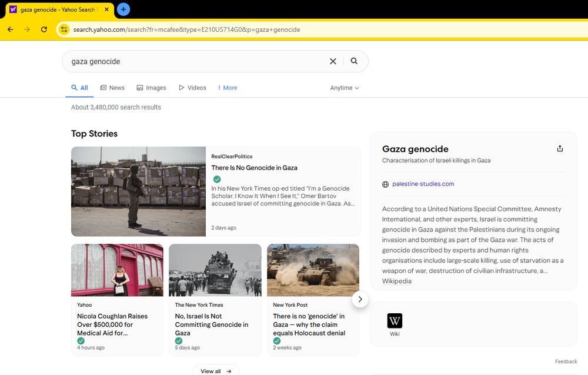Click the browser forward arrow
This screenshot has height=375, width=588.
tap(27, 29)
